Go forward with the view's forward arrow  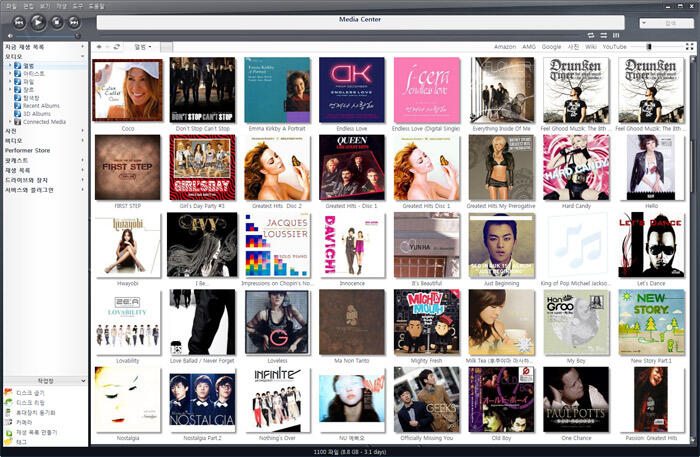click(108, 47)
